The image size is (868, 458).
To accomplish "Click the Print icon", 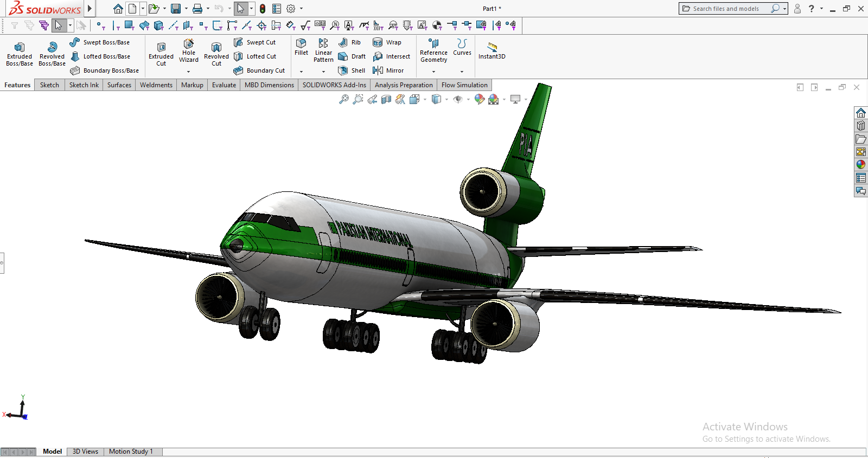I will 197,9.
